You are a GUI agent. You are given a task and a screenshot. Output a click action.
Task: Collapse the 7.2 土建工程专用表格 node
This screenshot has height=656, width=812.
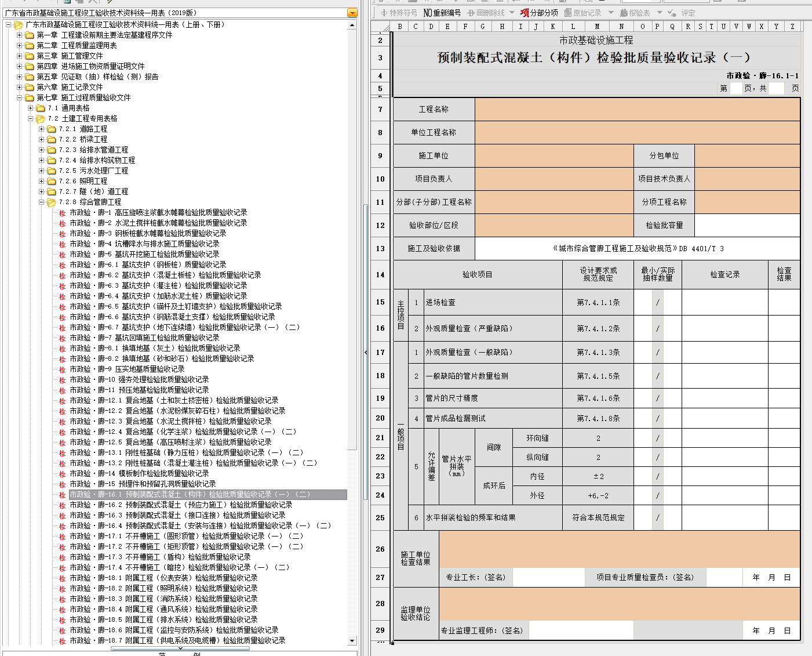[30, 119]
